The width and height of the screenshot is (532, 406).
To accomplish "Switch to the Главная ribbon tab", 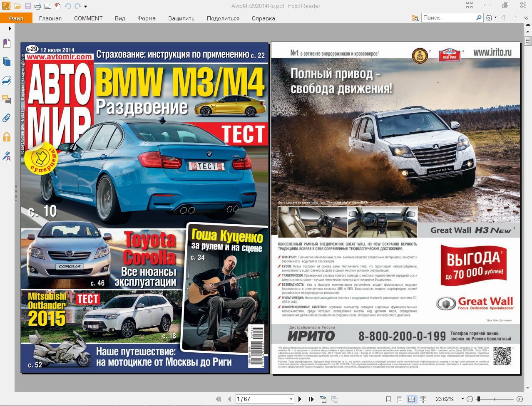I will [x=50, y=18].
